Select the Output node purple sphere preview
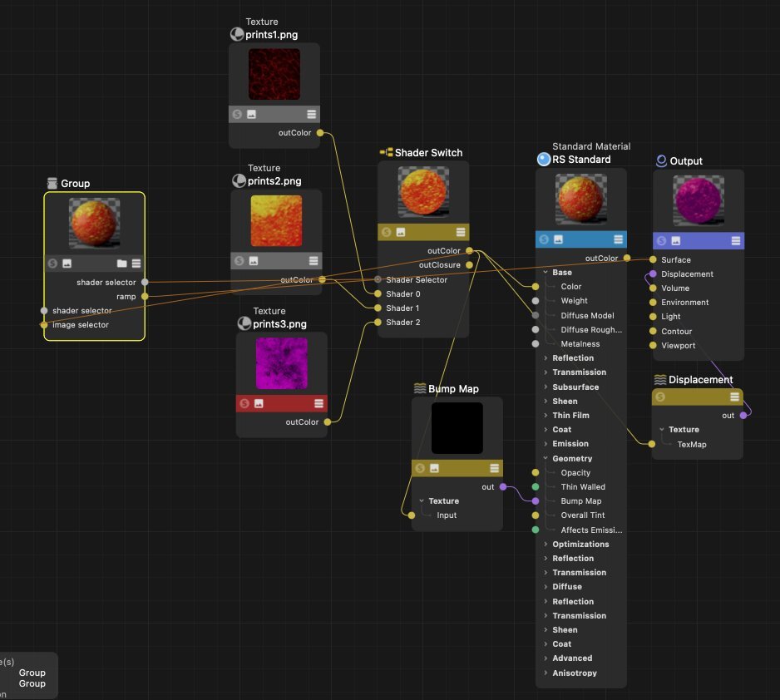This screenshot has width=780, height=700. click(x=699, y=200)
